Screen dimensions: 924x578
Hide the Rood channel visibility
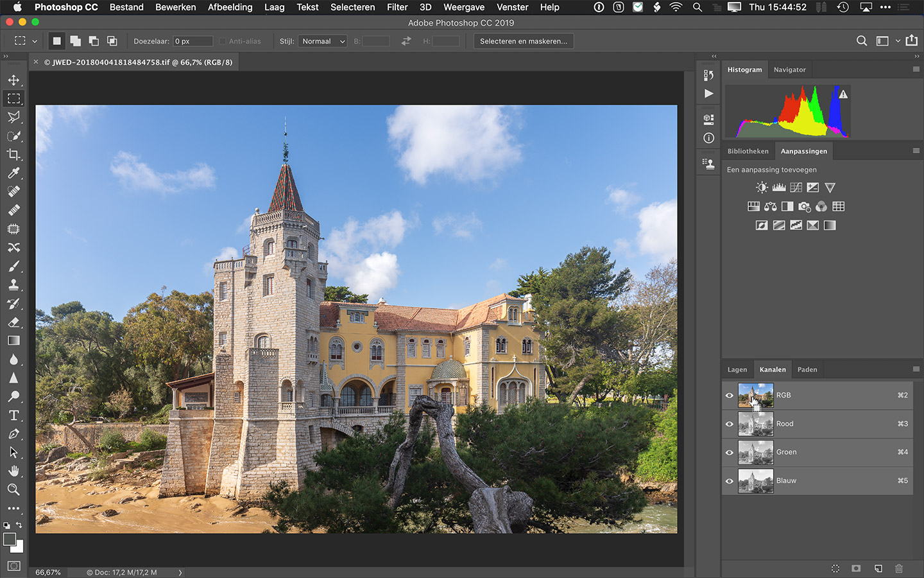click(x=730, y=424)
